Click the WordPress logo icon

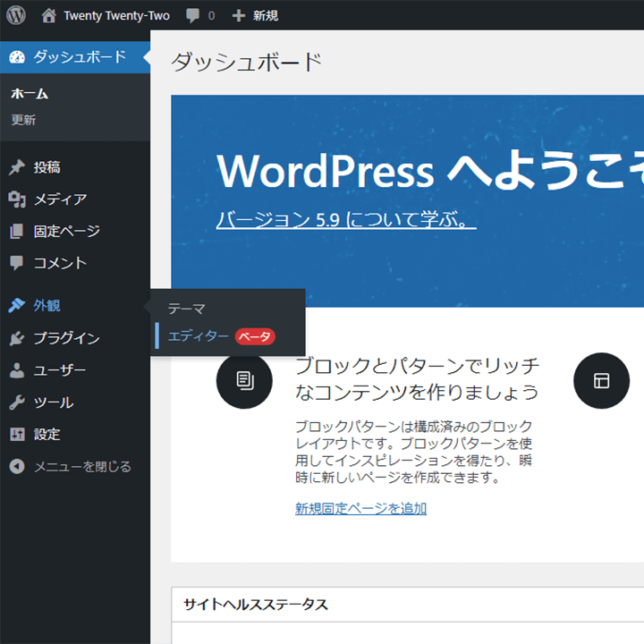17,15
